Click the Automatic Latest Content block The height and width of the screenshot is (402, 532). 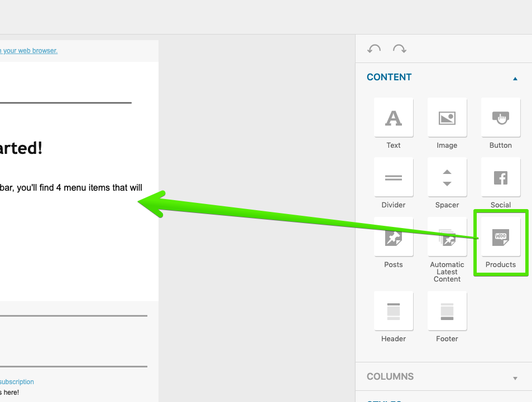447,237
